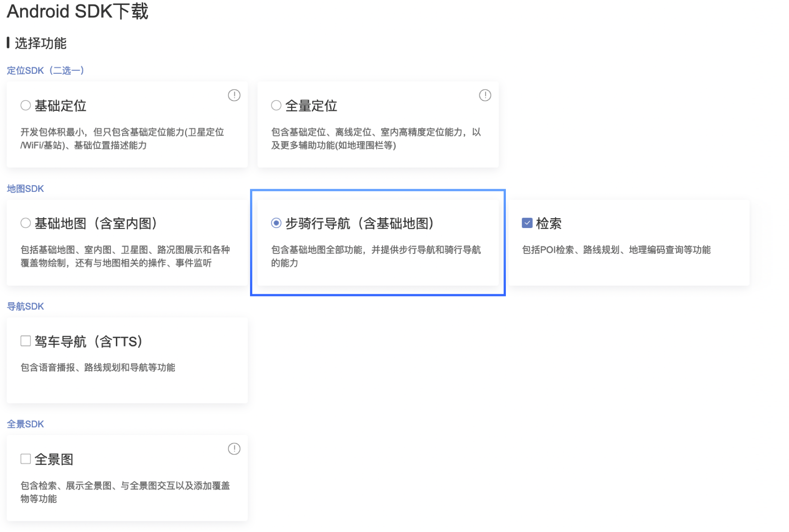789x532 pixels.
Task: Click the 定位SDK（二选一）section link
Action: (46, 71)
